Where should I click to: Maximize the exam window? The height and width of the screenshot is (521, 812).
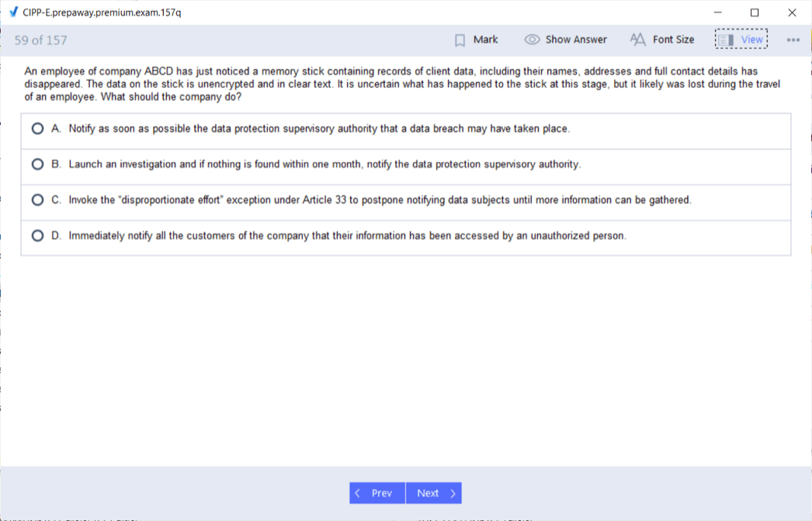[x=755, y=12]
